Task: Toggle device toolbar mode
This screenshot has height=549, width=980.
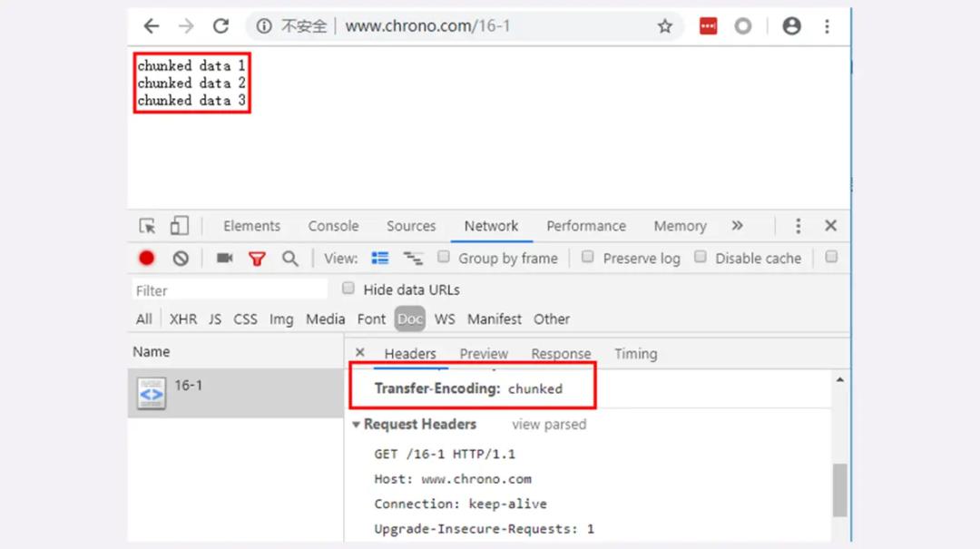Action: tap(180, 226)
